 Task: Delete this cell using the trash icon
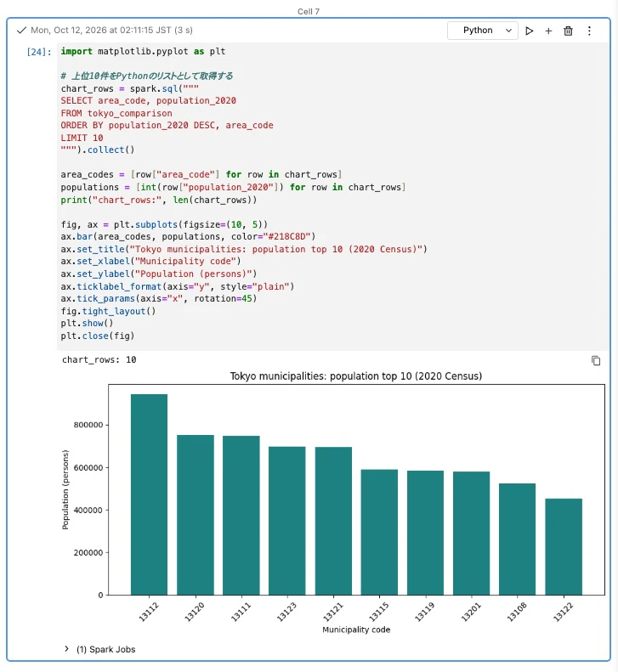click(x=568, y=31)
